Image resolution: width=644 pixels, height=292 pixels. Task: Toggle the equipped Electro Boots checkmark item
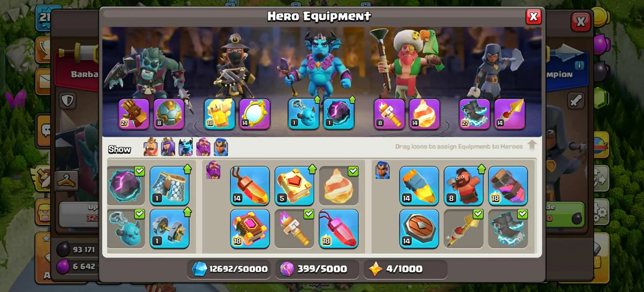508,229
